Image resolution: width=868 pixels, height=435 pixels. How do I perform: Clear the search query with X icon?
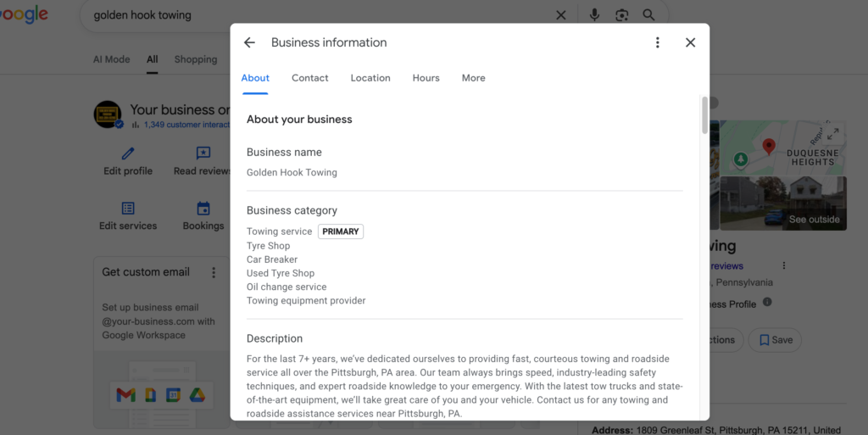(x=561, y=15)
